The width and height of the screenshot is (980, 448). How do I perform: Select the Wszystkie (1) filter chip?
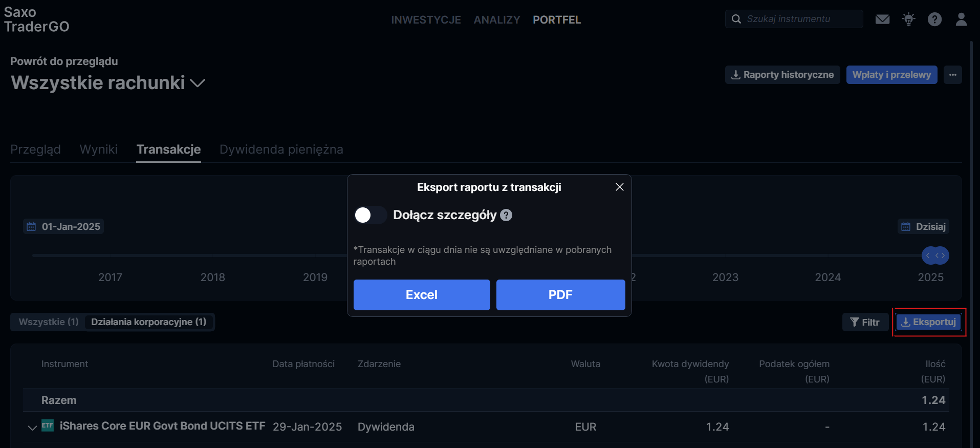49,322
